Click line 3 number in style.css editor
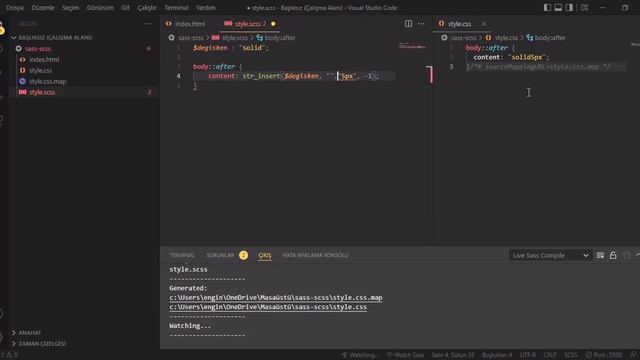The image size is (640, 360). [x=451, y=67]
